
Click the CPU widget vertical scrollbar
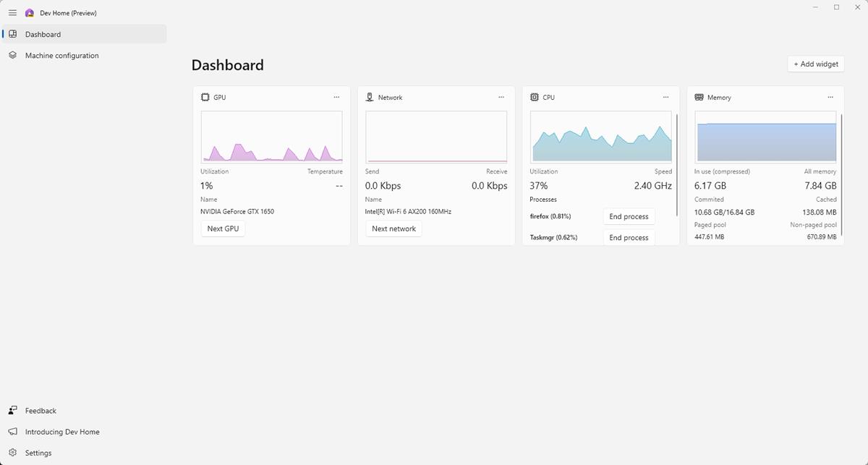pyautogui.click(x=677, y=164)
